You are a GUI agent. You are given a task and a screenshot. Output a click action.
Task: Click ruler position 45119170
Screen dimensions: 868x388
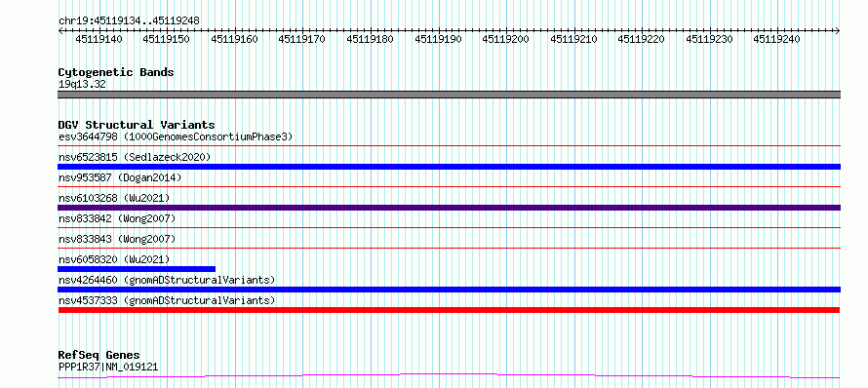click(302, 39)
